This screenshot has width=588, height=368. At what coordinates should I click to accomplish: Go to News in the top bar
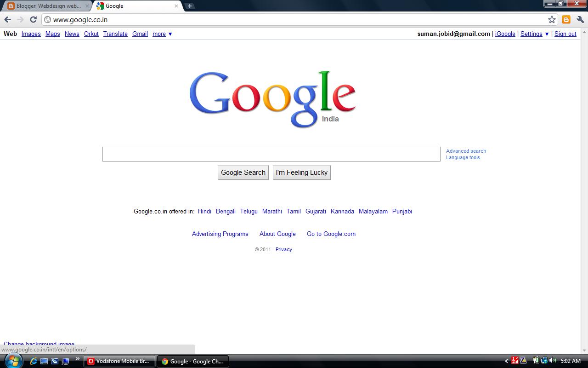coord(72,34)
